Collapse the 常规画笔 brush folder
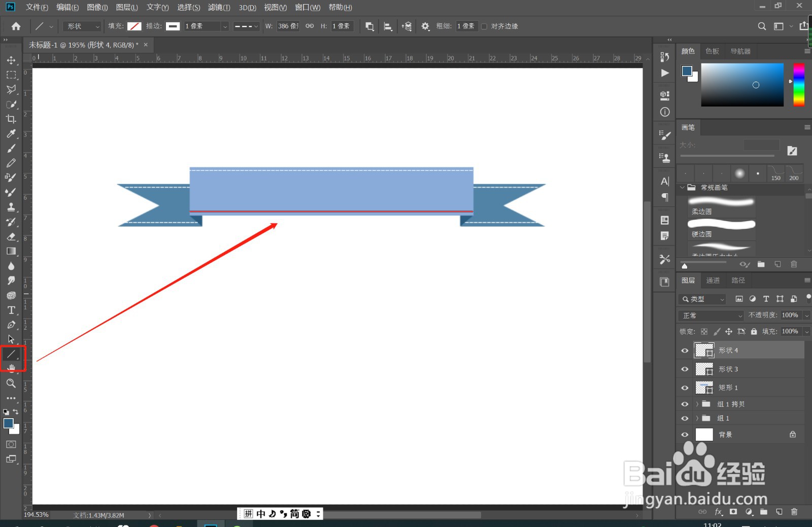The width and height of the screenshot is (812, 527). tap(683, 188)
